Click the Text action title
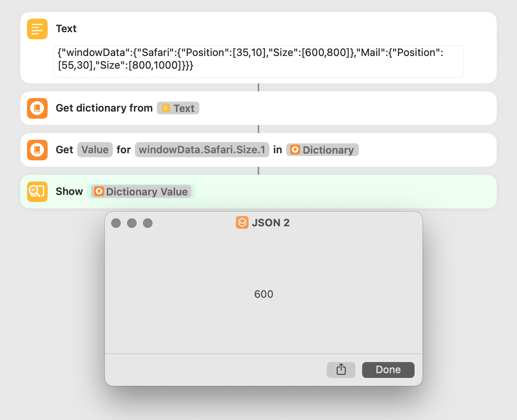Screen dimensions: 517x420 pos(66,29)
